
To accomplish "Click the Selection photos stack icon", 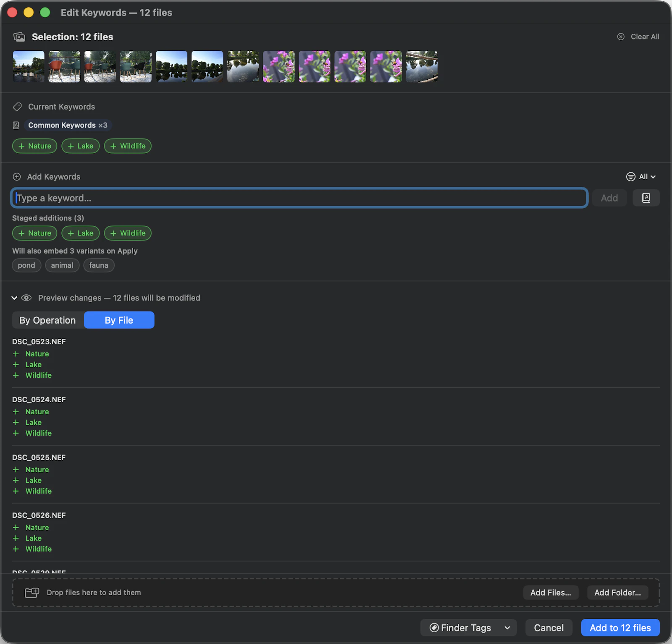I will click(x=19, y=37).
